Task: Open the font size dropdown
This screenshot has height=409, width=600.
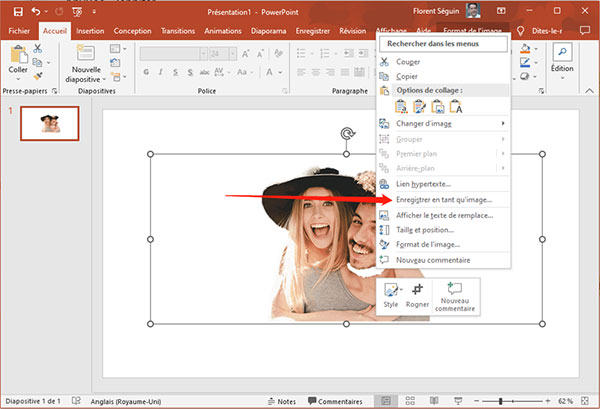Action: pyautogui.click(x=233, y=54)
